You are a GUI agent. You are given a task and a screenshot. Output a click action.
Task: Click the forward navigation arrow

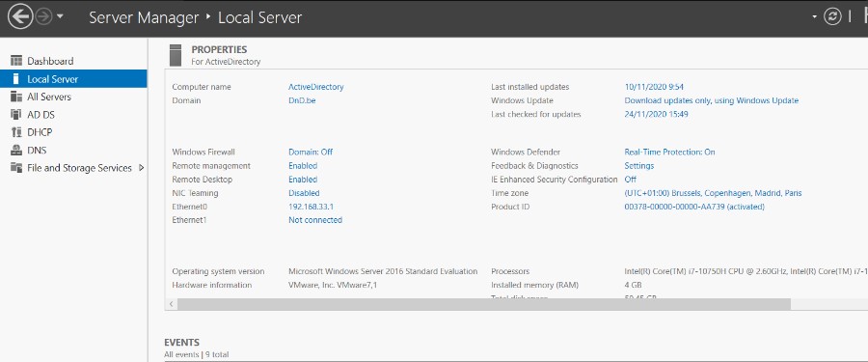43,17
